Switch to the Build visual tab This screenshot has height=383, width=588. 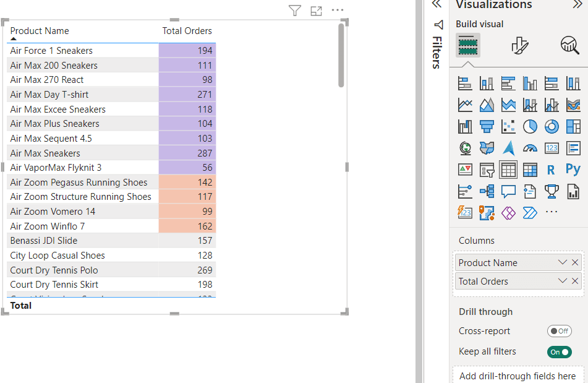[x=468, y=45]
